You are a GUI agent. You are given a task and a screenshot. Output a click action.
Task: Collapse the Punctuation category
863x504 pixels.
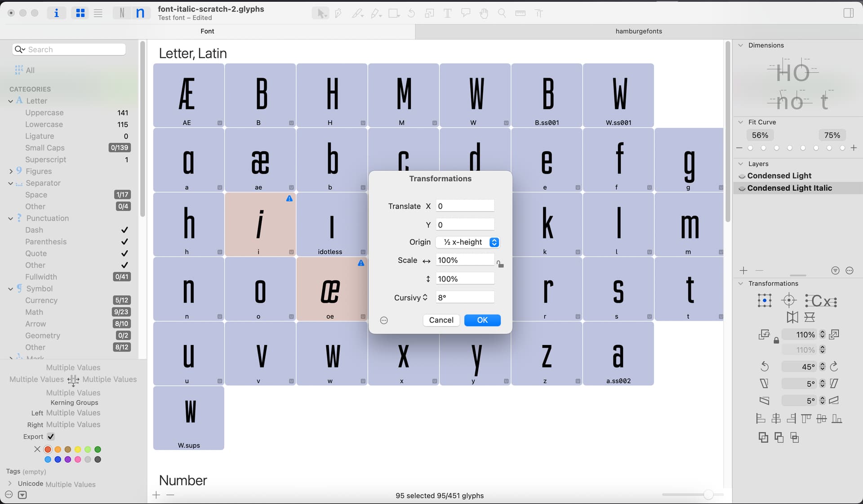[10, 218]
